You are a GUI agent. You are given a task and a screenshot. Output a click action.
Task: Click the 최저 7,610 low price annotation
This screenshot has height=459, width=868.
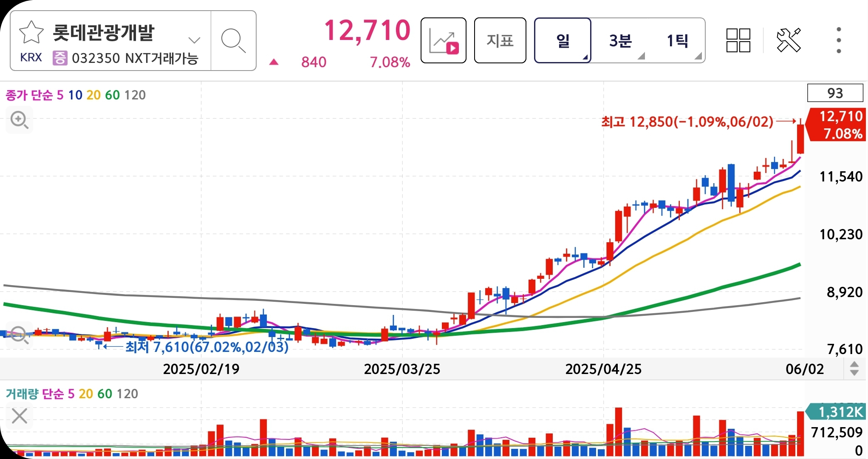(207, 347)
